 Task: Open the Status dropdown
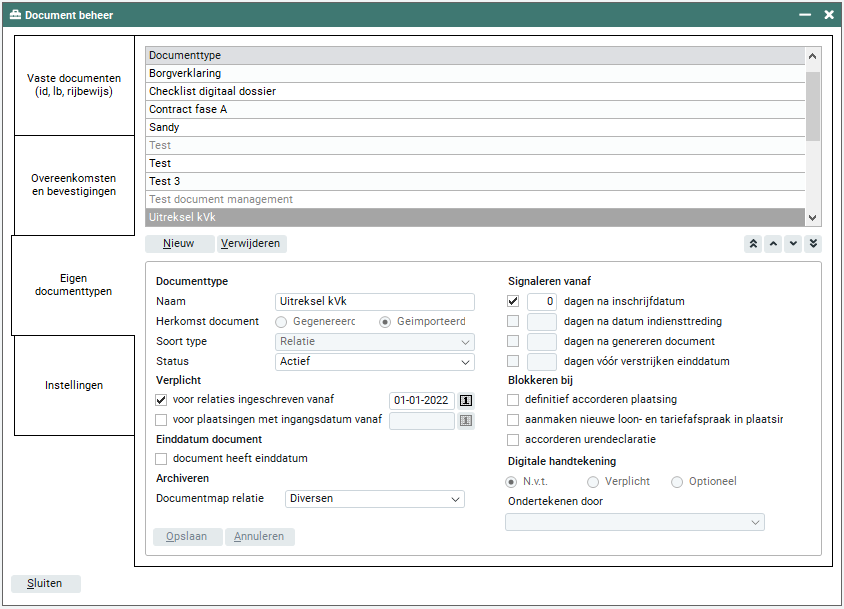(x=374, y=362)
